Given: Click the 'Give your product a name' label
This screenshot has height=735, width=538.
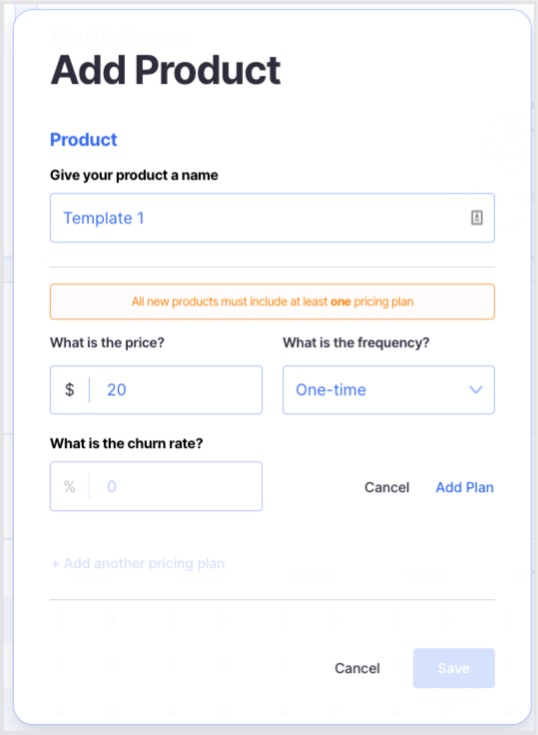Looking at the screenshot, I should [x=134, y=175].
